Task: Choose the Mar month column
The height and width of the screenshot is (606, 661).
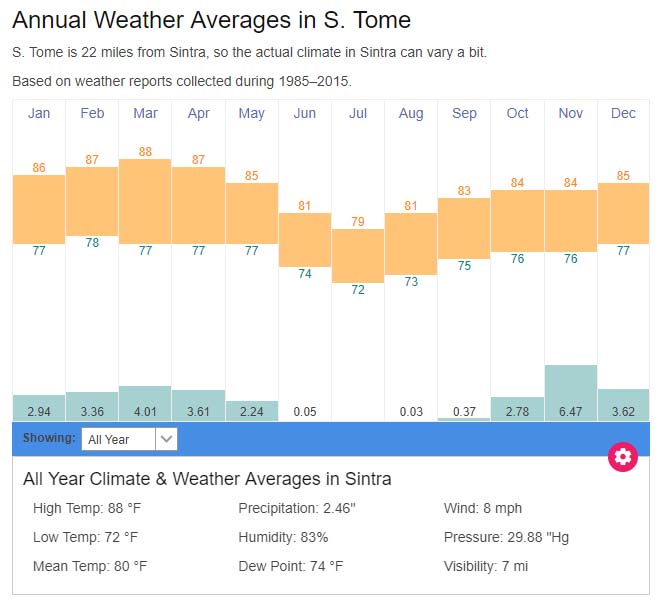Action: (x=145, y=114)
